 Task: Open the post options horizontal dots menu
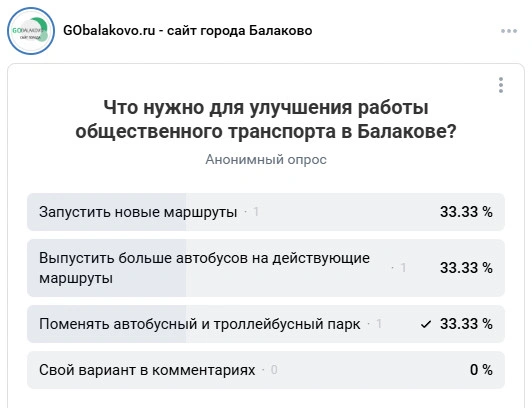pos(509,31)
